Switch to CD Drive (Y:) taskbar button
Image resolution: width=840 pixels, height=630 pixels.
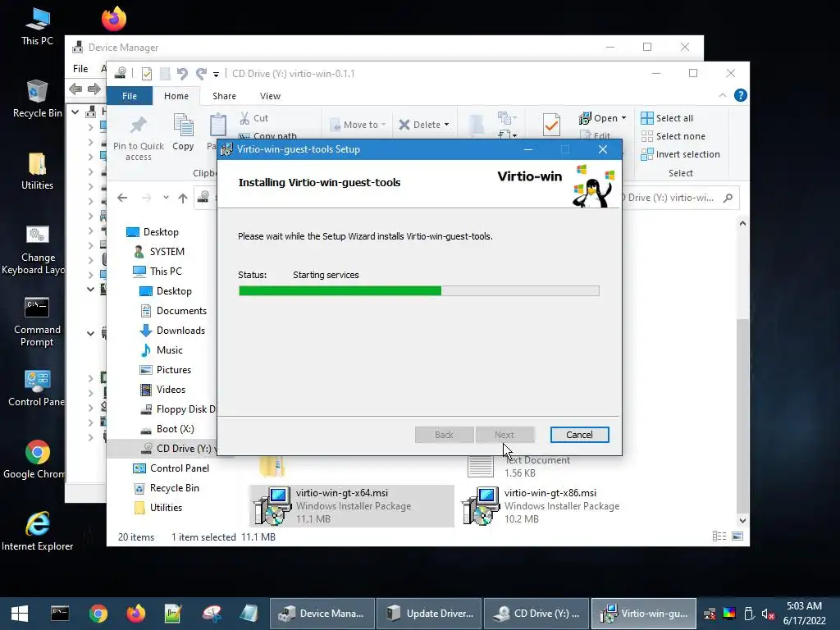coord(536,614)
